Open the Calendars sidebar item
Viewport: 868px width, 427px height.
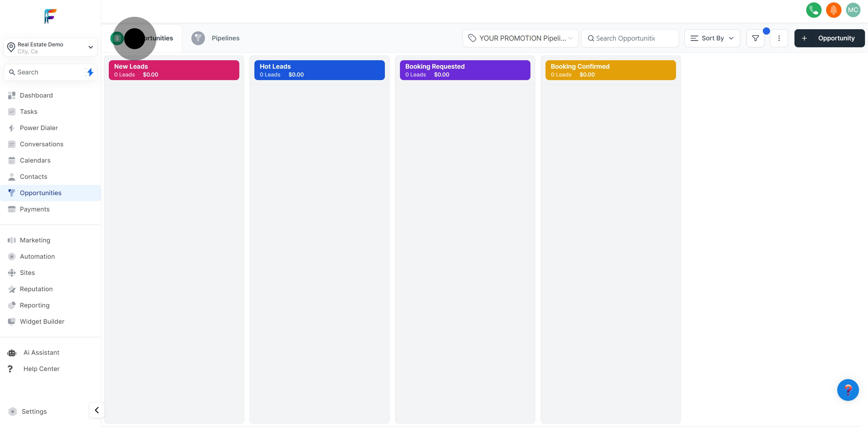click(35, 160)
